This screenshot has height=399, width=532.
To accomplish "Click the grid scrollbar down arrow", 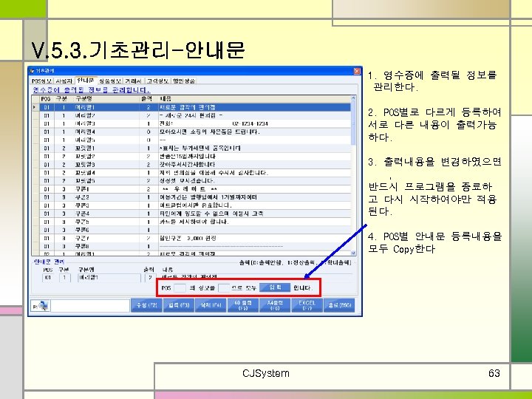I will 353,253.
